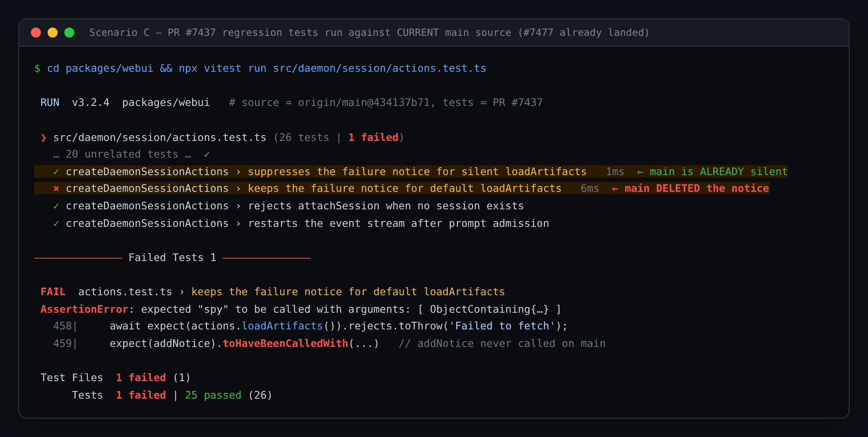Click the 'npx vitest run' command portion
This screenshot has height=437, width=868.
click(223, 68)
